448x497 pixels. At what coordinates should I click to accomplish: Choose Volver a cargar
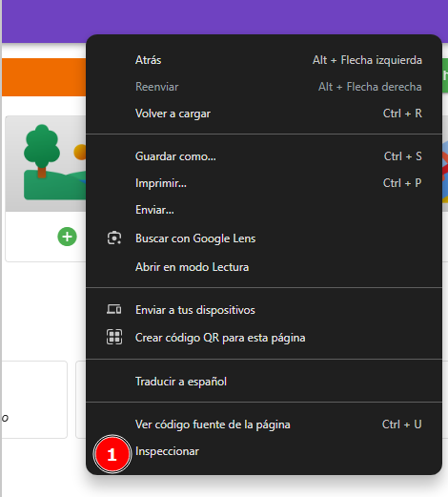264,114
